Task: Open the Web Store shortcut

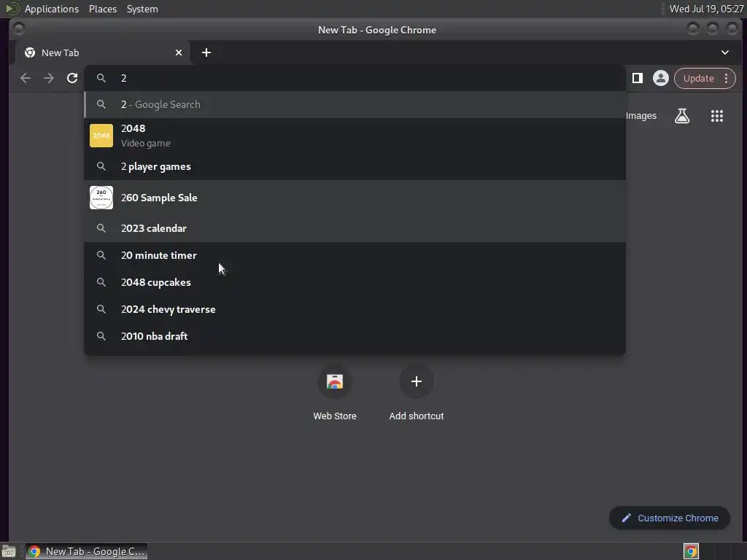Action: point(335,393)
